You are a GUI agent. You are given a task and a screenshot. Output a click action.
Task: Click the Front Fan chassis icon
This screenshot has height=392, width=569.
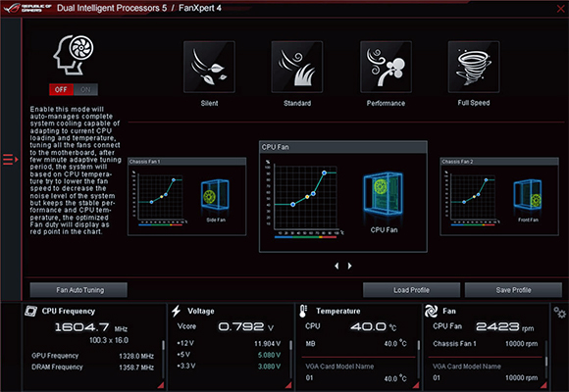point(528,195)
